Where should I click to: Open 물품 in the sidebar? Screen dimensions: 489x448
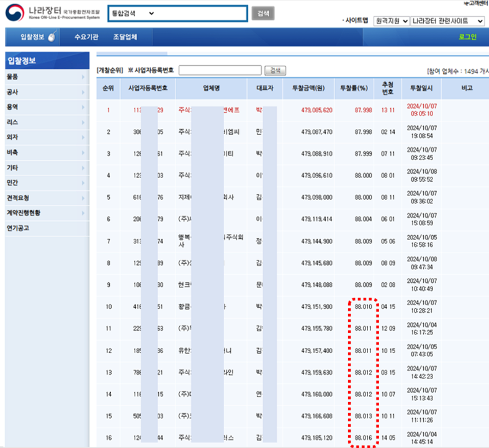pos(12,77)
